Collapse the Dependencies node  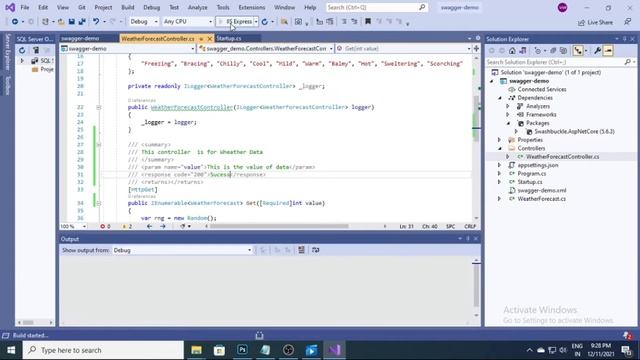[x=500, y=98]
